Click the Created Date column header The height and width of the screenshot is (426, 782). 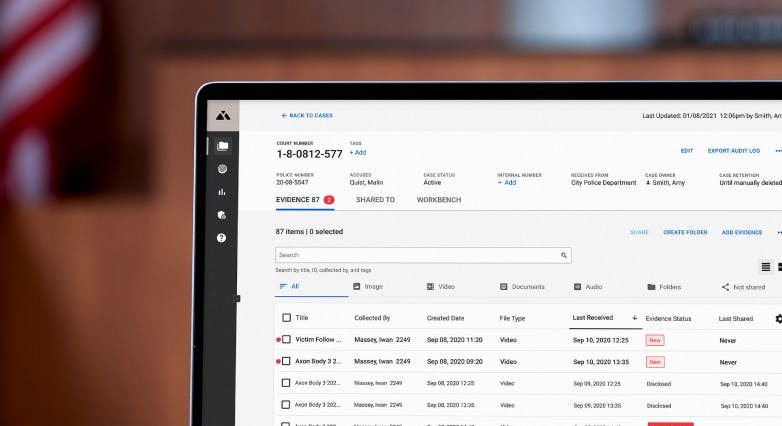[445, 318]
